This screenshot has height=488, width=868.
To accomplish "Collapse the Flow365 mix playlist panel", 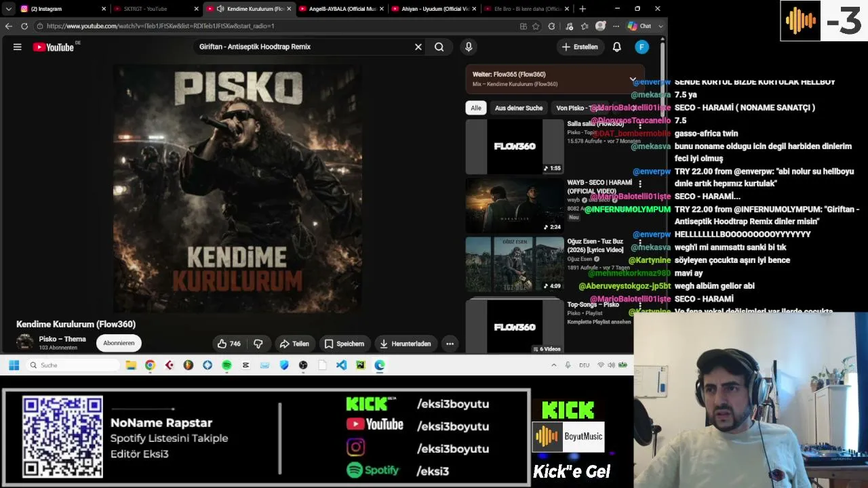I will click(632, 79).
